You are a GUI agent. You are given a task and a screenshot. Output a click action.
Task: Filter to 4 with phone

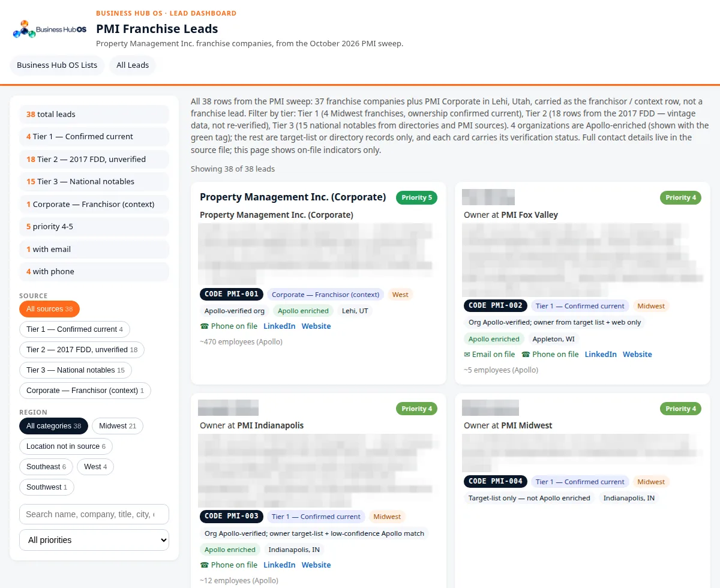94,271
